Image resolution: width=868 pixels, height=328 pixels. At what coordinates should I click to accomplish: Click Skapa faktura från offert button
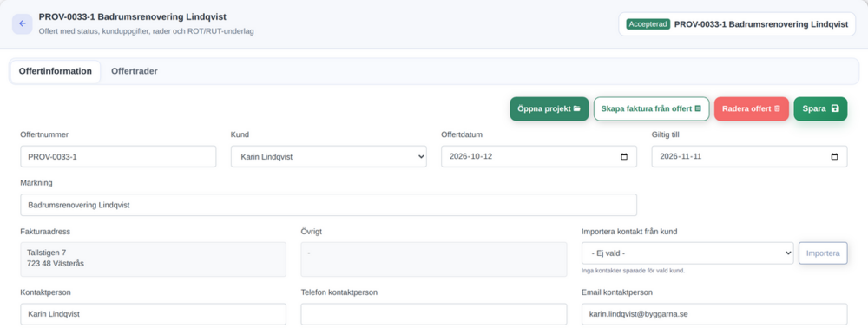click(x=652, y=109)
